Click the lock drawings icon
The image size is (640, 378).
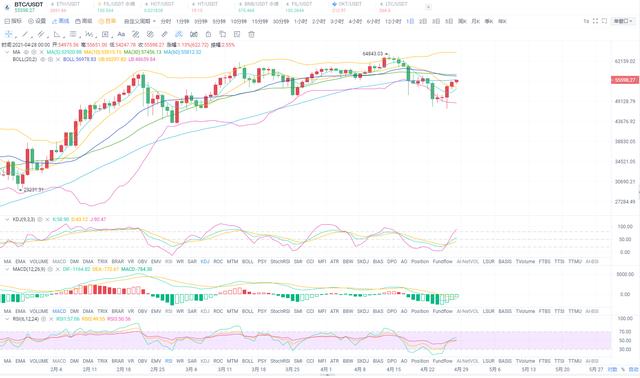pos(208,34)
